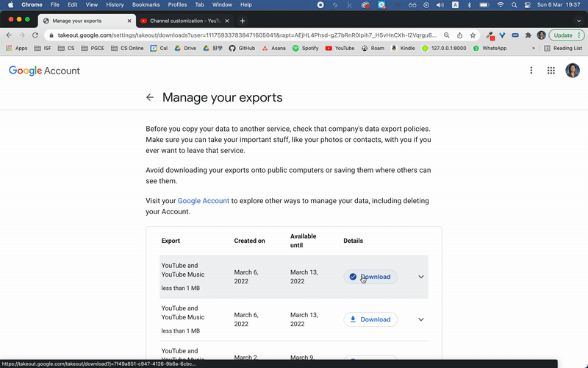
Task: Open the Bookmarks menu in the menu bar
Action: coord(146,4)
